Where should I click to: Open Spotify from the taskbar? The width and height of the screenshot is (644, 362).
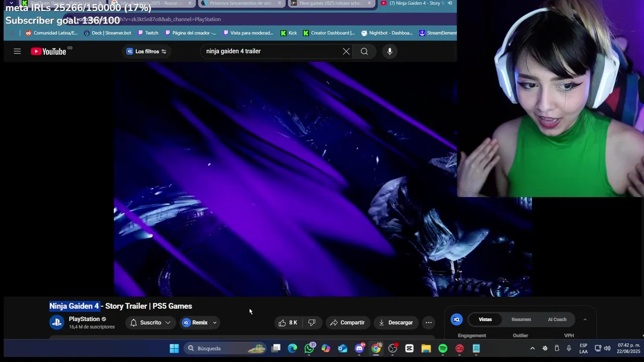pyautogui.click(x=443, y=348)
